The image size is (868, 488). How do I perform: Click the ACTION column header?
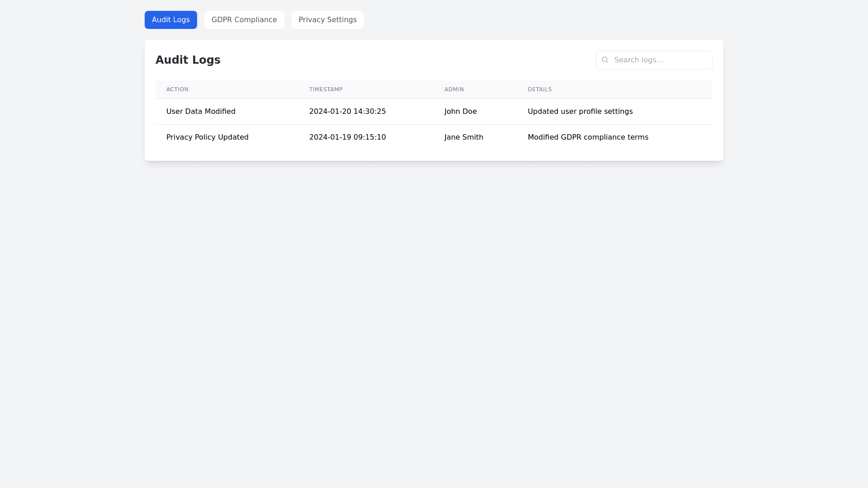177,89
